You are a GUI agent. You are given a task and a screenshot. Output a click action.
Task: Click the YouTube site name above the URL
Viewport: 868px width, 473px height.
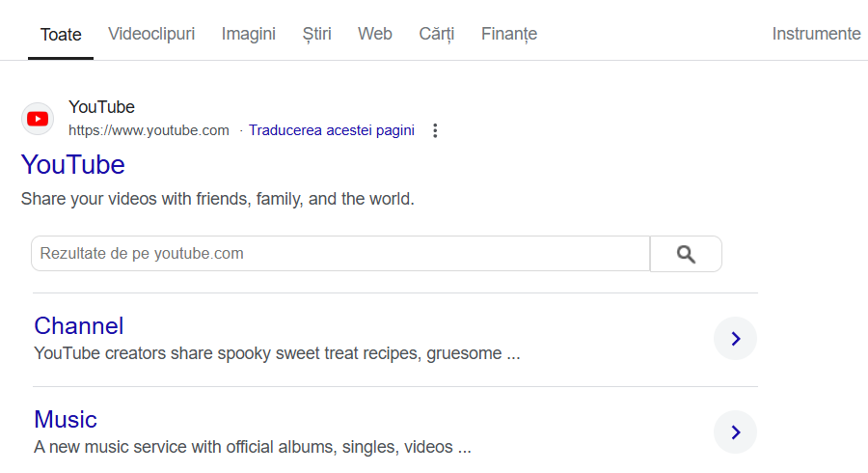click(102, 107)
